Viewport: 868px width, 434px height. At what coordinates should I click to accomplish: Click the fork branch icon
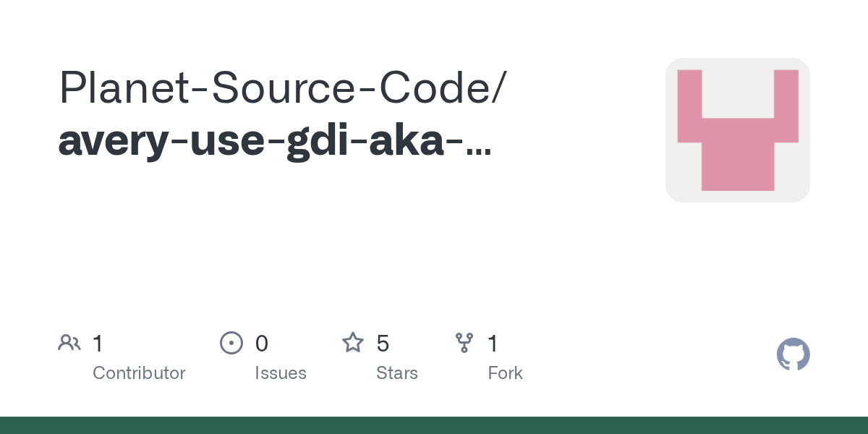[x=464, y=342]
